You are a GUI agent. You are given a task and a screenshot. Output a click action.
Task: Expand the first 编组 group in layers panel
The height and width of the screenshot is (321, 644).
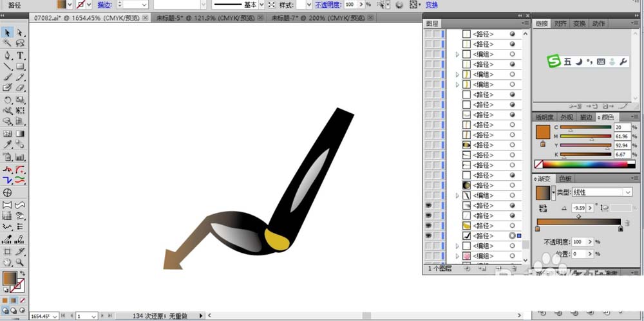click(457, 55)
